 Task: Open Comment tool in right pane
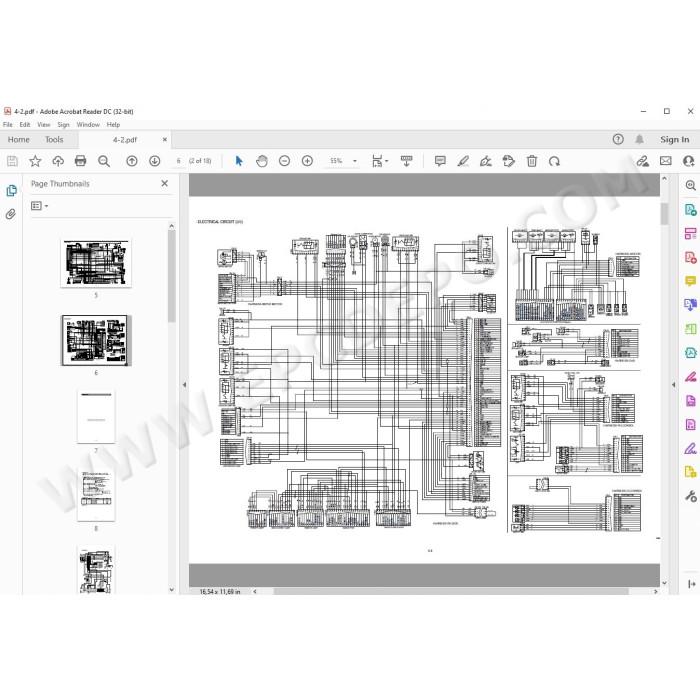pos(691,281)
